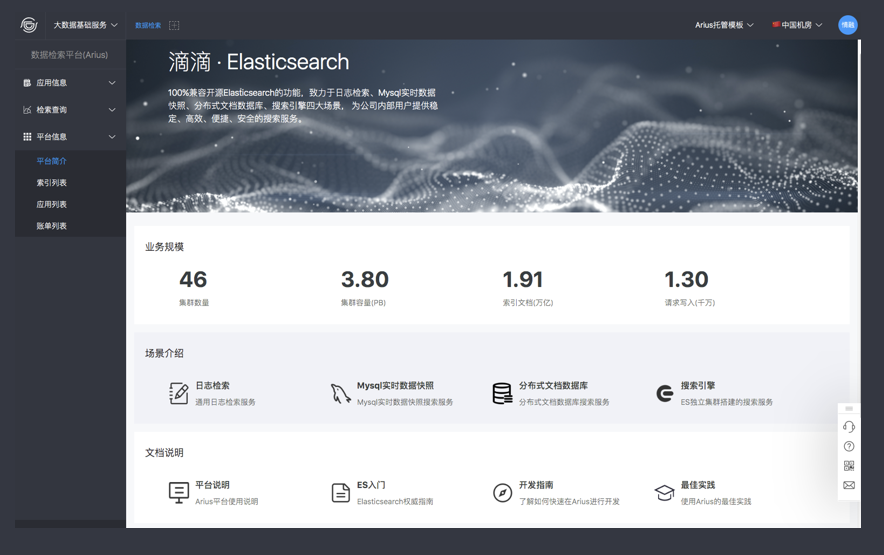The height and width of the screenshot is (555, 884).
Task: Click the 滴滴 · Elasticsearch banner title
Action: pyautogui.click(x=259, y=62)
